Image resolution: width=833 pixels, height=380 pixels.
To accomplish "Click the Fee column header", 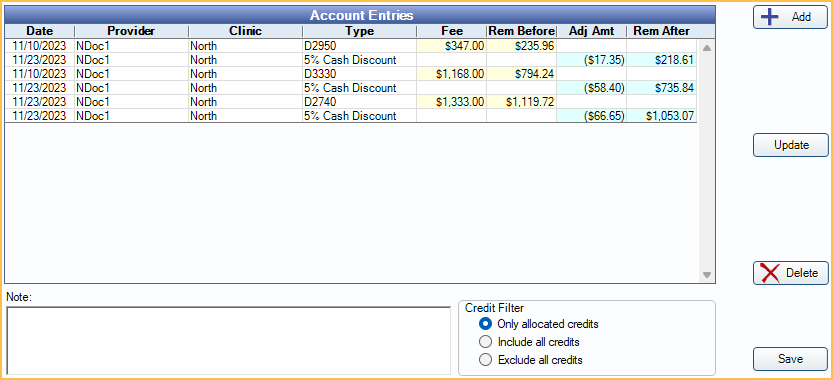I will pos(452,31).
